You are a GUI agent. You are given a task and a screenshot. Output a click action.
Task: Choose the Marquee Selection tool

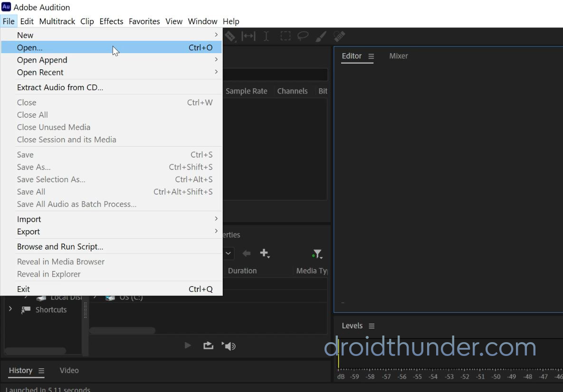pyautogui.click(x=285, y=37)
